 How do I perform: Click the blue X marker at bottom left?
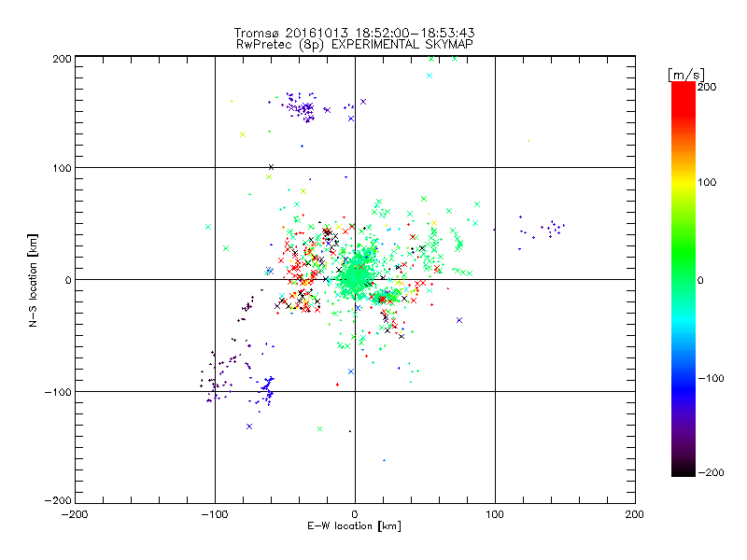coord(249,427)
